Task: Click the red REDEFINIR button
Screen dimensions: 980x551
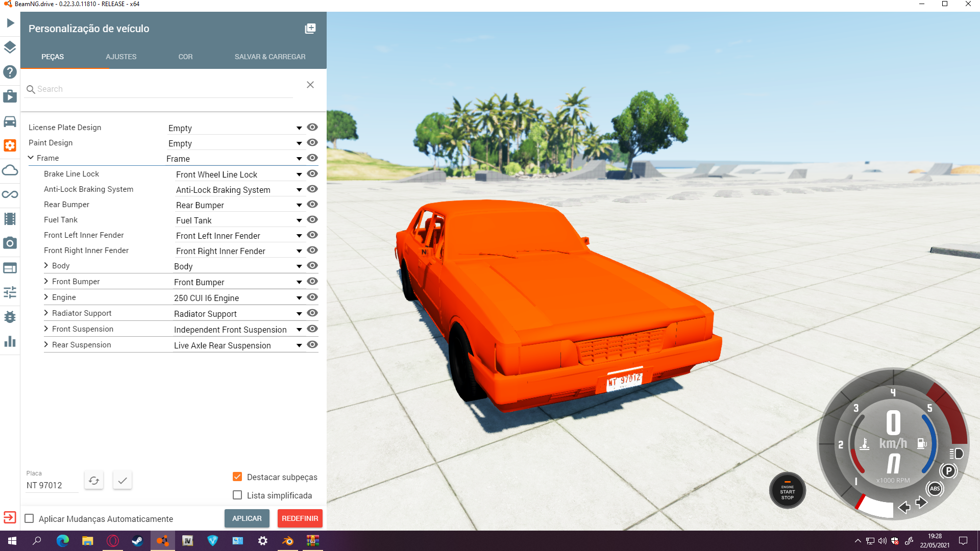Action: pyautogui.click(x=300, y=518)
